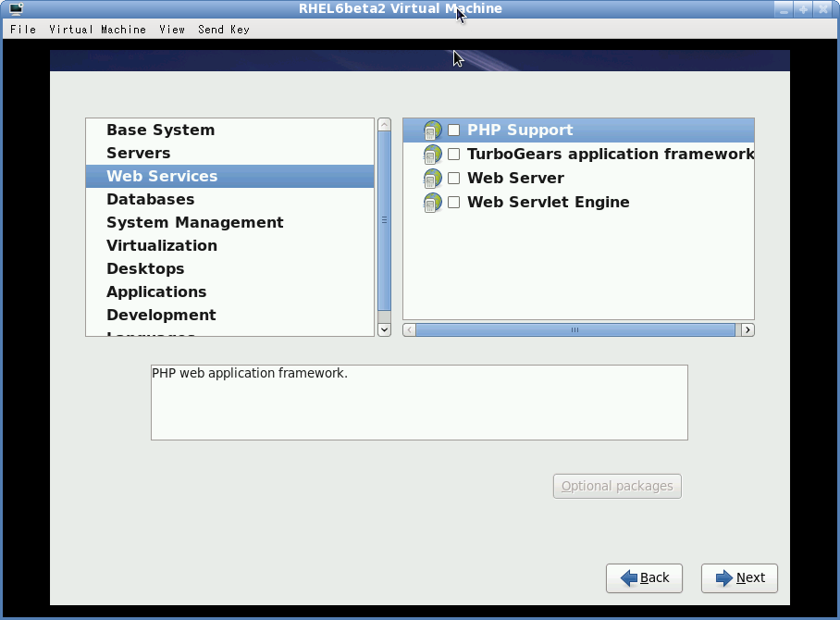Screen dimensions: 840x620
Task: Select the Desktops category
Action: click(x=229, y=268)
